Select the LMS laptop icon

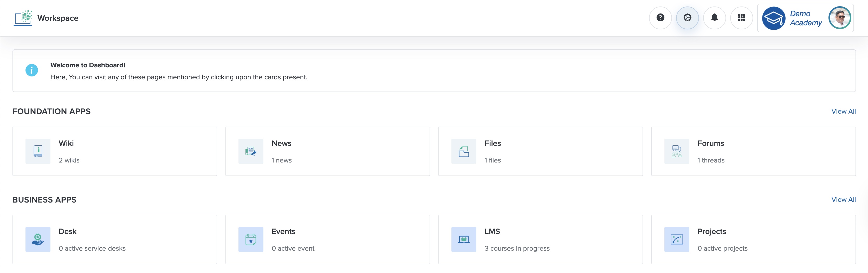464,239
